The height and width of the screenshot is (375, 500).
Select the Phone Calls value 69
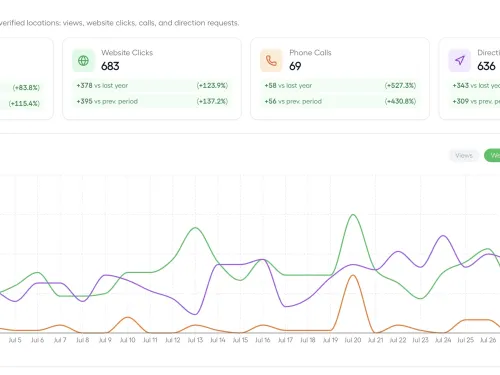[295, 66]
